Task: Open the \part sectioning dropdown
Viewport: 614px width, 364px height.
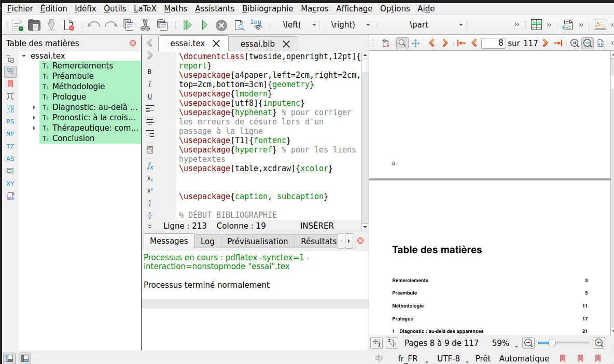Action: (461, 25)
